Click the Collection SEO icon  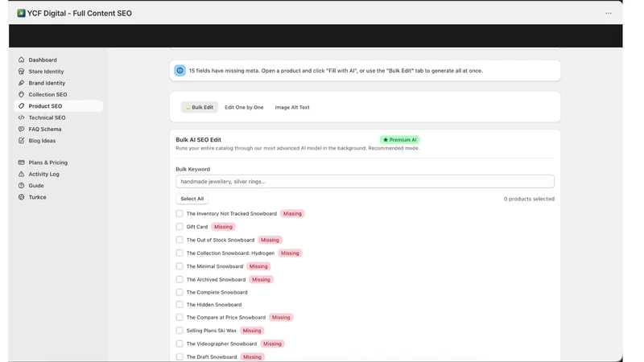tap(22, 94)
